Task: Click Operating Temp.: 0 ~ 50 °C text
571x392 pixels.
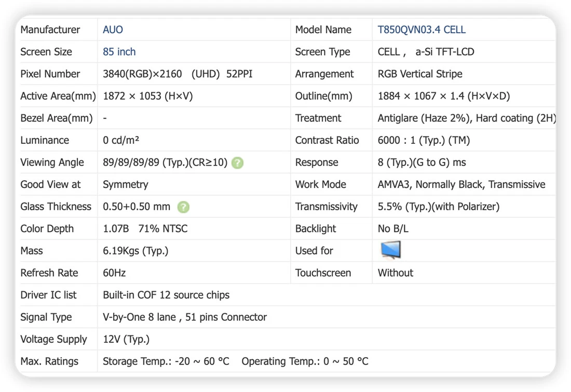Action: point(305,361)
